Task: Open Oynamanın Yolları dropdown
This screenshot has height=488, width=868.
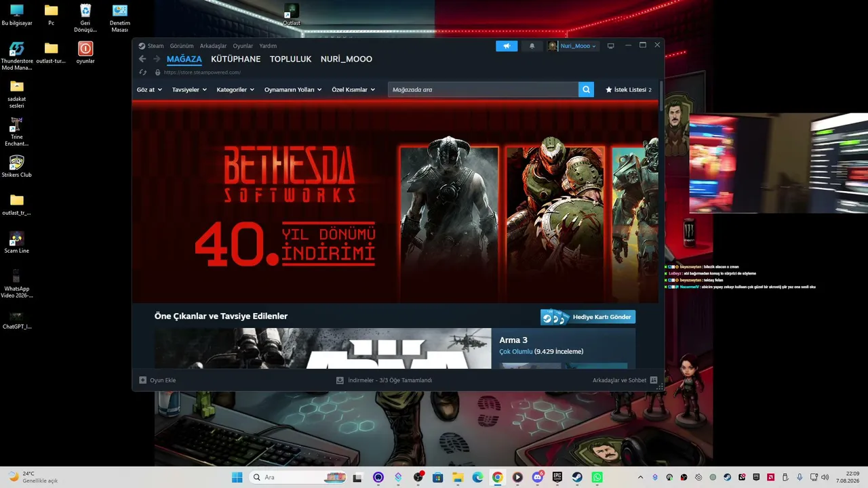Action: tap(293, 89)
